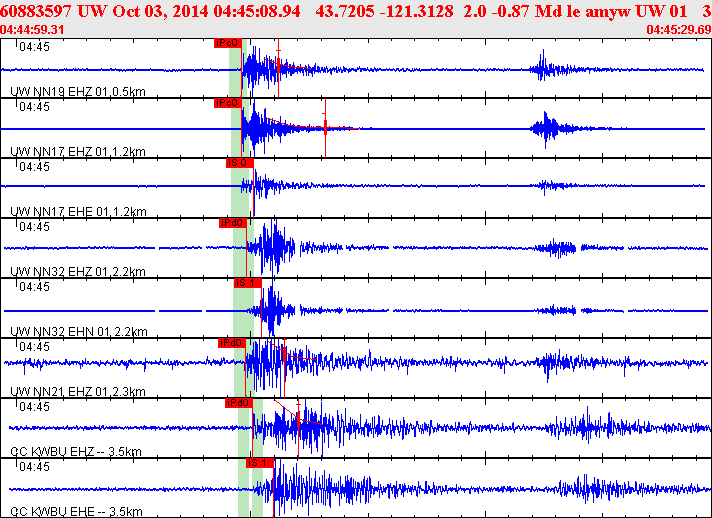Click the iPc0 pick flag on NN19 EHZ
Viewport: 712px width, 518px height.
coord(227,43)
